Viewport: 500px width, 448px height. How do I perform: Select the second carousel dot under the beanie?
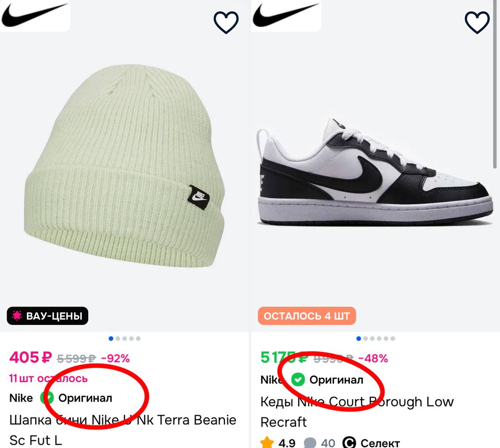[x=118, y=339]
